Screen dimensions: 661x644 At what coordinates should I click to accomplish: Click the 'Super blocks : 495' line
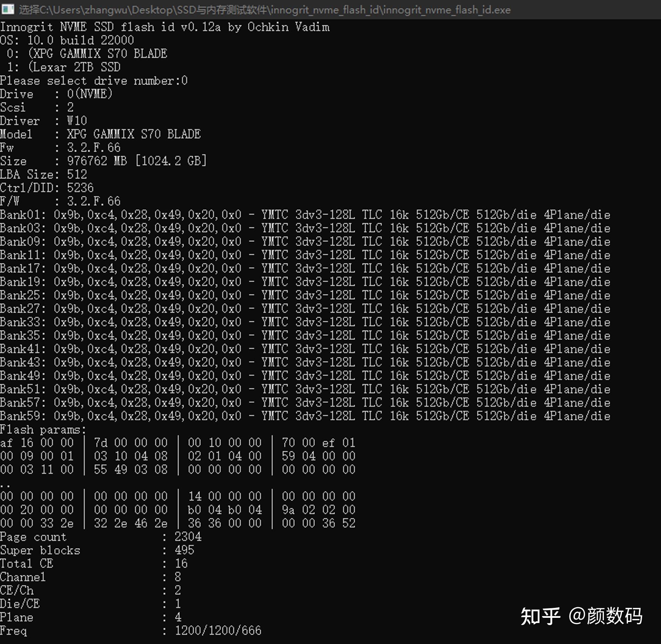tap(97, 550)
